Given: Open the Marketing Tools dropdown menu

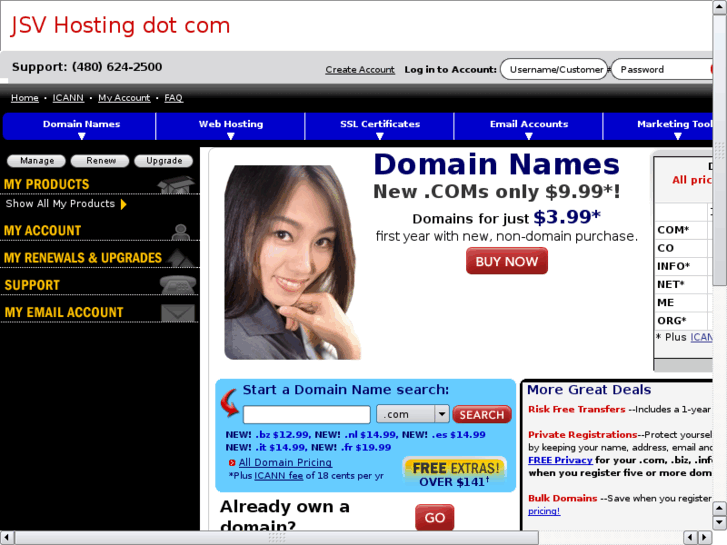Looking at the screenshot, I should pyautogui.click(x=658, y=126).
